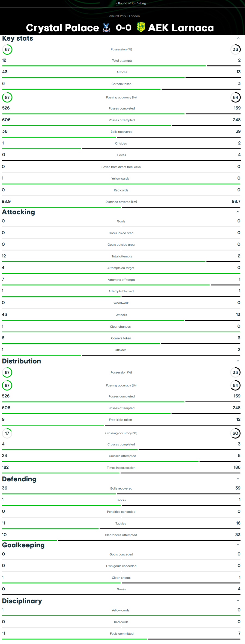245x644 pixels.
Task: Collapse the Goalkeeping section chevron
Action: pos(238,545)
